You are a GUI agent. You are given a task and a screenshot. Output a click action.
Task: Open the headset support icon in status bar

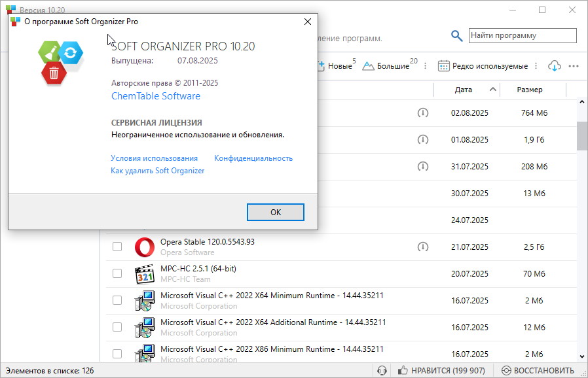(382, 371)
